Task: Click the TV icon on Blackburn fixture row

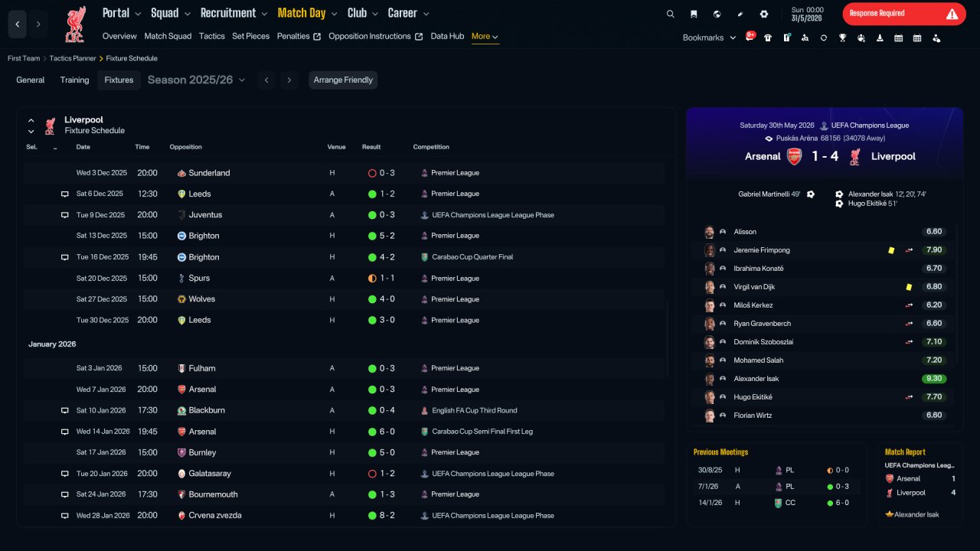Action: point(65,410)
